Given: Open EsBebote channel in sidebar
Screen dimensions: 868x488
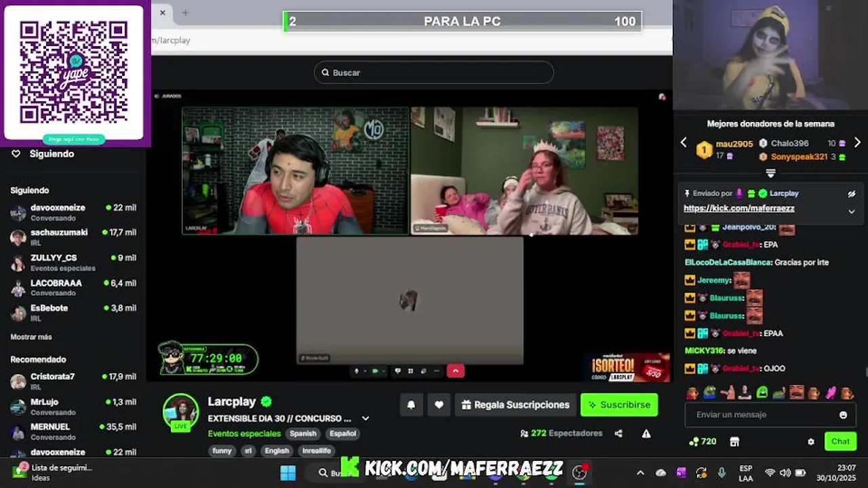Looking at the screenshot, I should pyautogui.click(x=73, y=312).
